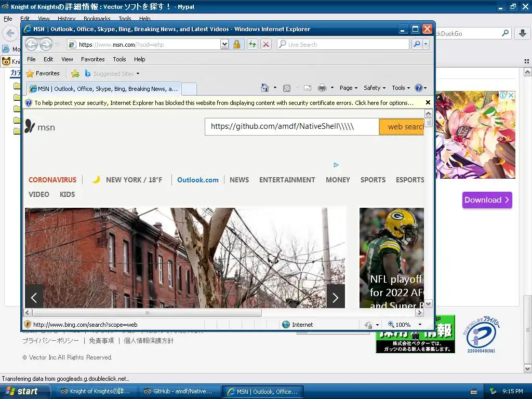
Task: Open the IE View menu
Action: point(67,59)
